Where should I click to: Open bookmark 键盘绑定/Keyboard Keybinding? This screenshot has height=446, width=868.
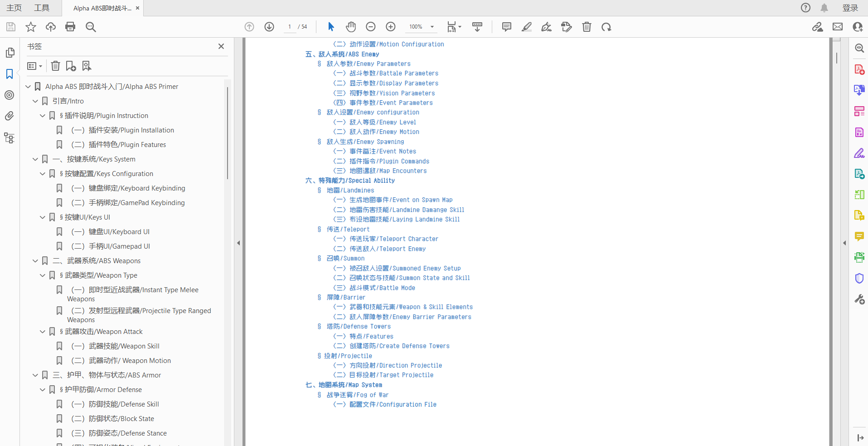(128, 188)
